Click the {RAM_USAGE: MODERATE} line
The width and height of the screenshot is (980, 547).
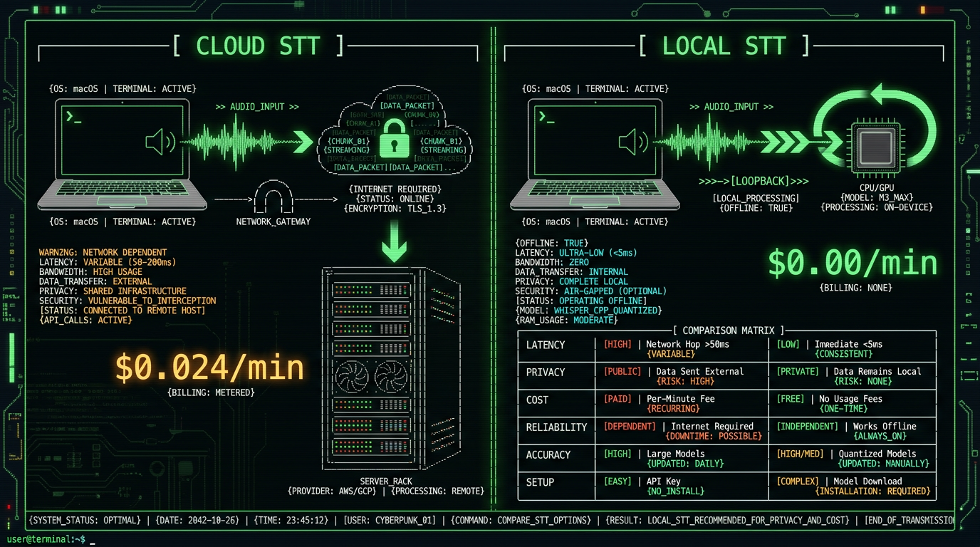tap(566, 320)
